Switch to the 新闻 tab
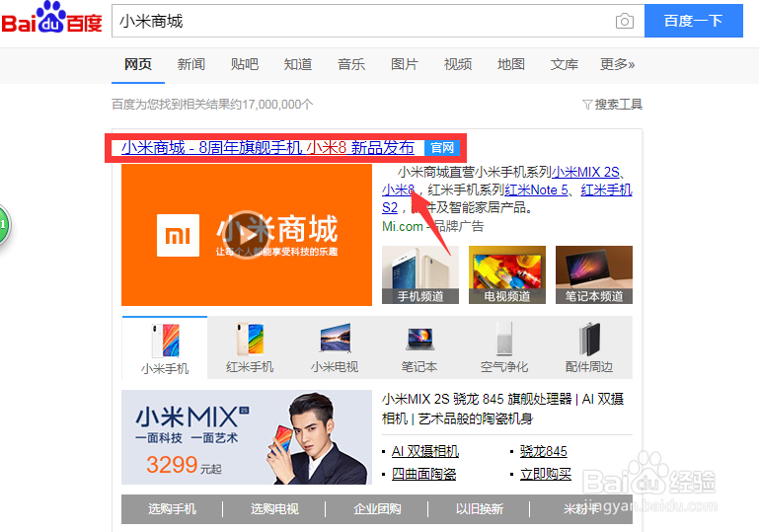Screen dimensions: 759x532 pos(191,64)
